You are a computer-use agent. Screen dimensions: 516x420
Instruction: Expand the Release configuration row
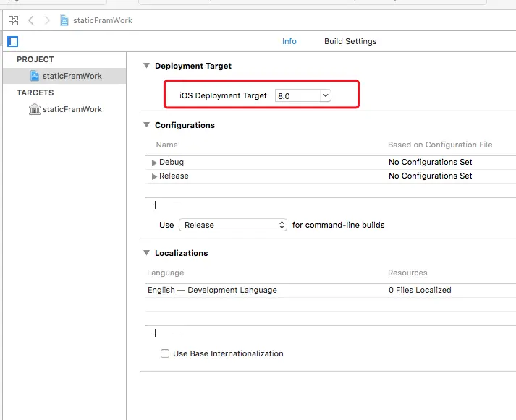click(154, 176)
